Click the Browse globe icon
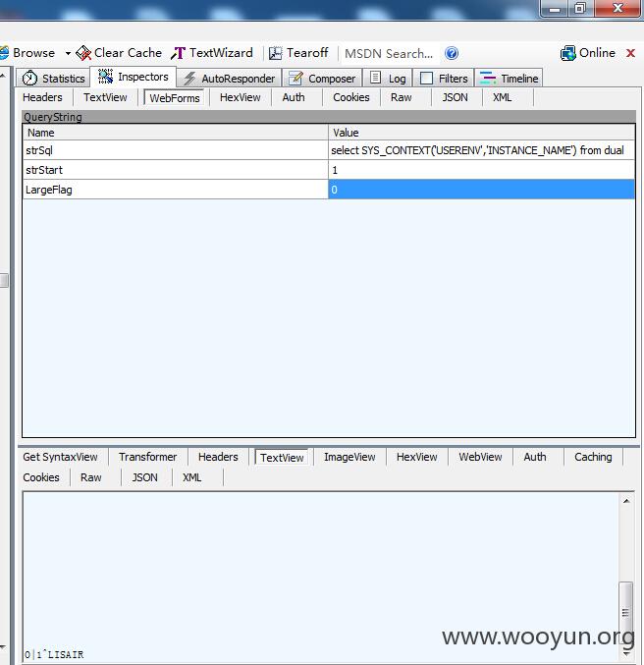The width and height of the screenshot is (644, 665). (x=4, y=53)
